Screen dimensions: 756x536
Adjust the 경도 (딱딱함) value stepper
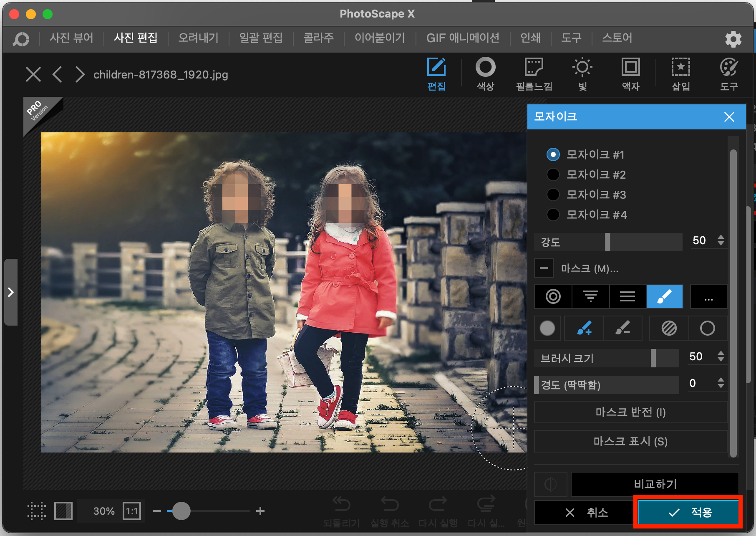tap(721, 383)
